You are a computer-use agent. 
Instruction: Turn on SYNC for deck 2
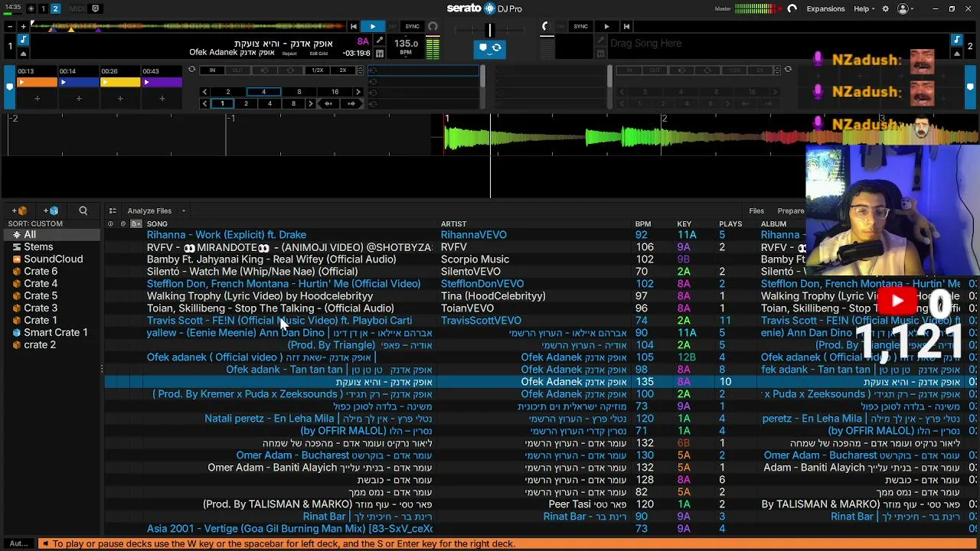(x=580, y=27)
